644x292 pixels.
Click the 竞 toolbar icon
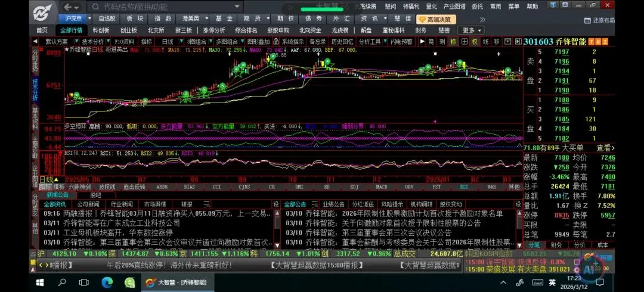[431, 42]
